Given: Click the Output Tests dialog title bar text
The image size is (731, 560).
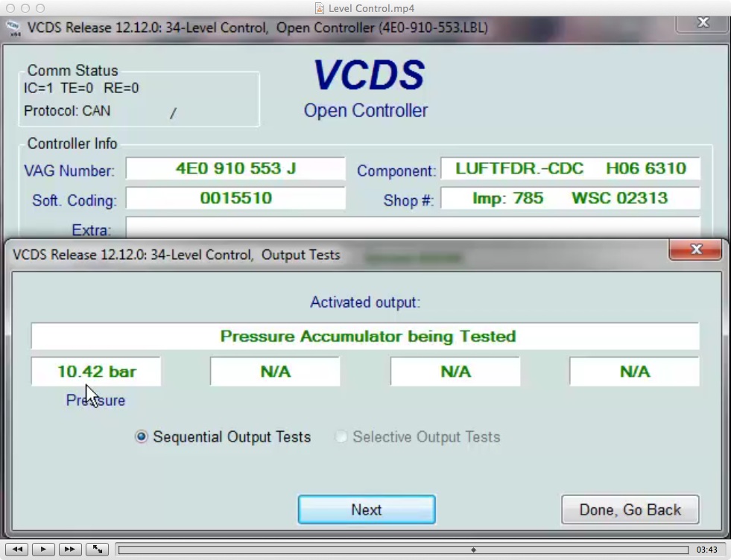Looking at the screenshot, I should coord(176,255).
